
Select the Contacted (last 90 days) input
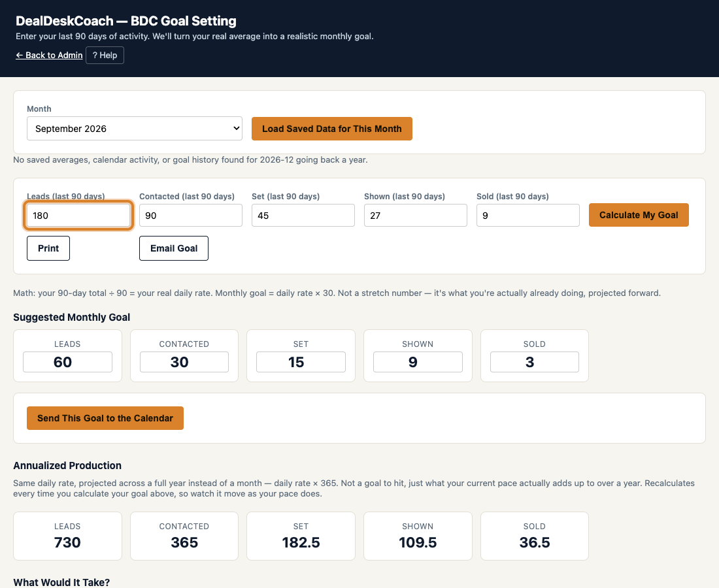tap(191, 216)
